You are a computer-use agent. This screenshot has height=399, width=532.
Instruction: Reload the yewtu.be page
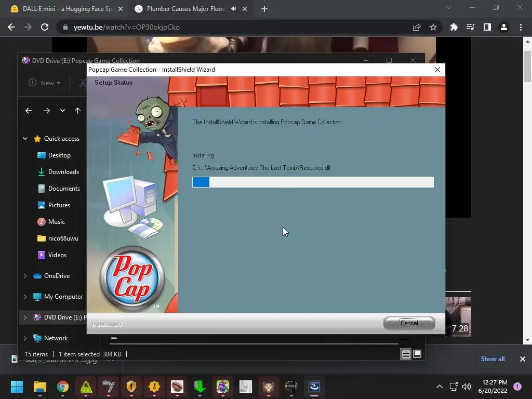[x=45, y=27]
